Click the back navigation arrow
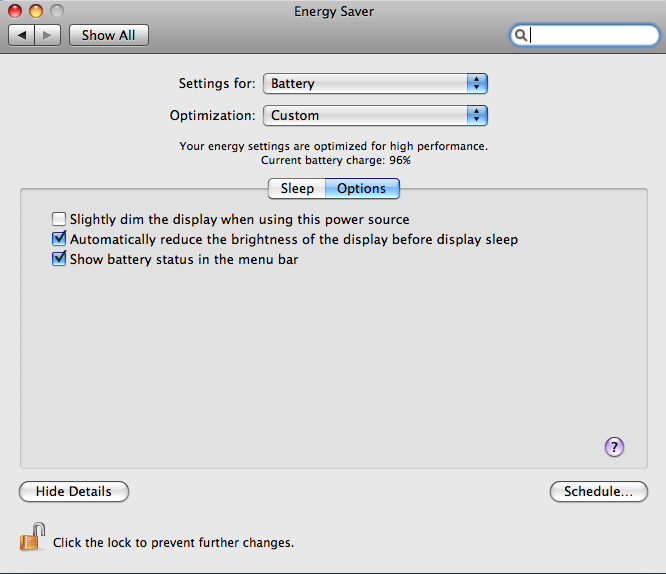The height and width of the screenshot is (574, 666). pos(22,35)
